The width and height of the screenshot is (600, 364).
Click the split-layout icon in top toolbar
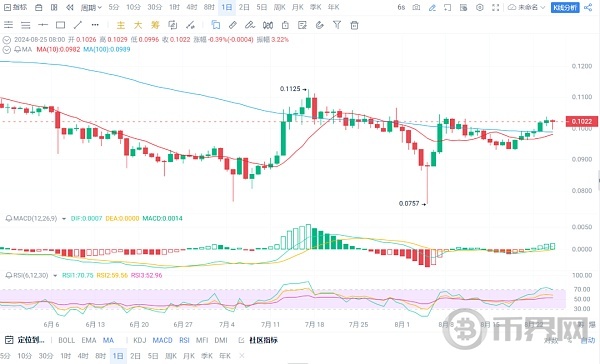[x=54, y=7]
